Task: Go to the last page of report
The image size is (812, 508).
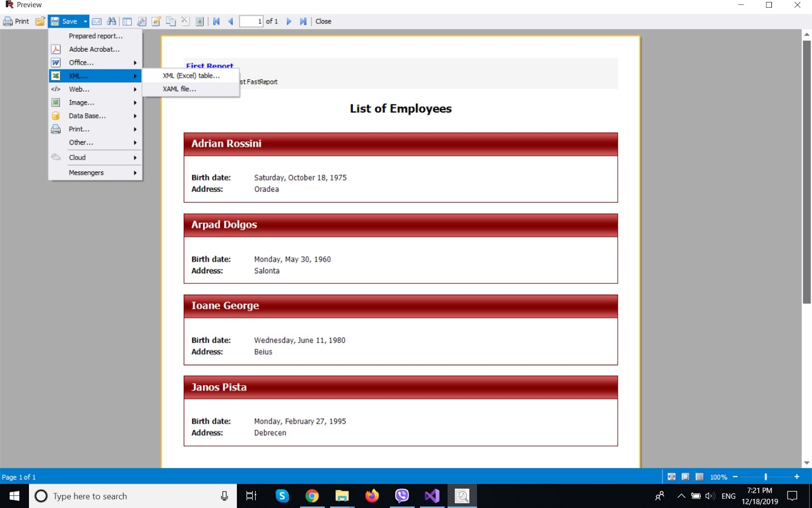Action: 303,21
